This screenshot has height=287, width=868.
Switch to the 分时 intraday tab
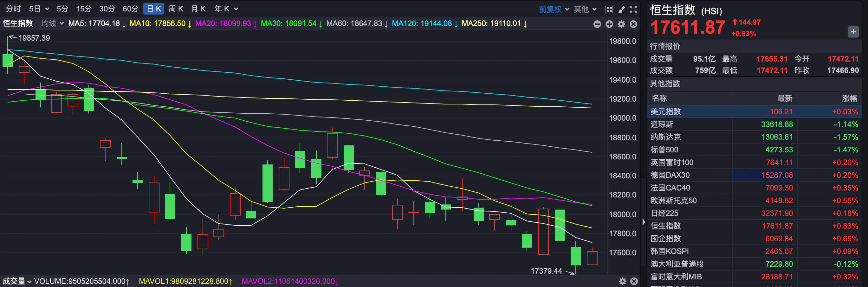click(13, 9)
